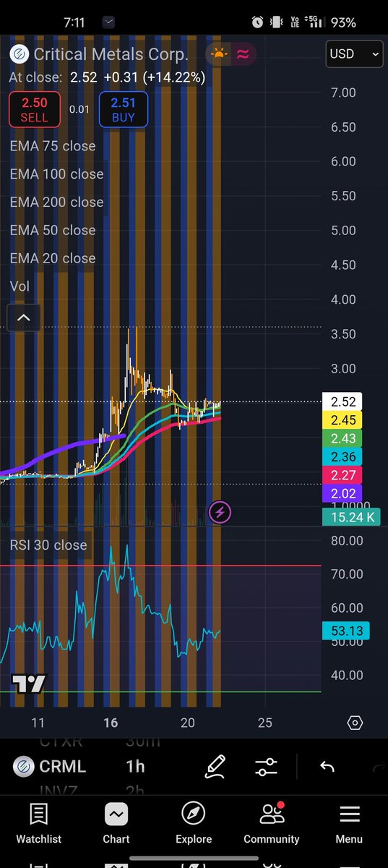388x868 pixels.
Task: Switch to the Community tab
Action: pyautogui.click(x=272, y=825)
